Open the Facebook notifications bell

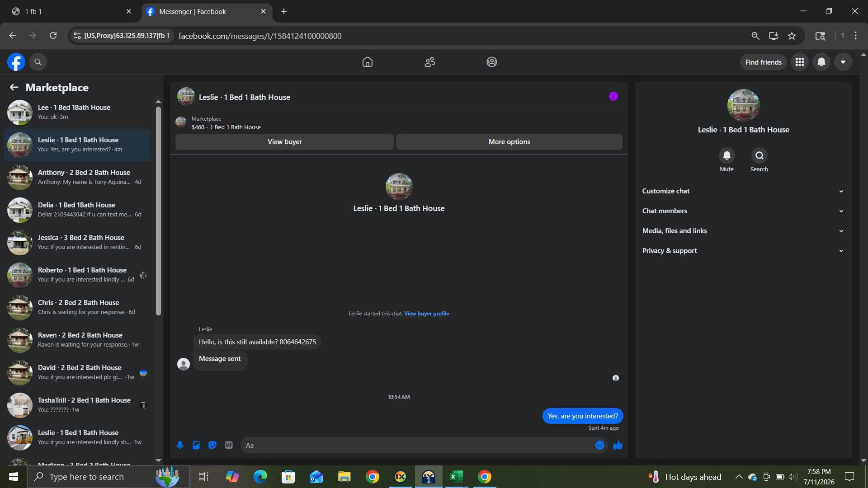(821, 62)
